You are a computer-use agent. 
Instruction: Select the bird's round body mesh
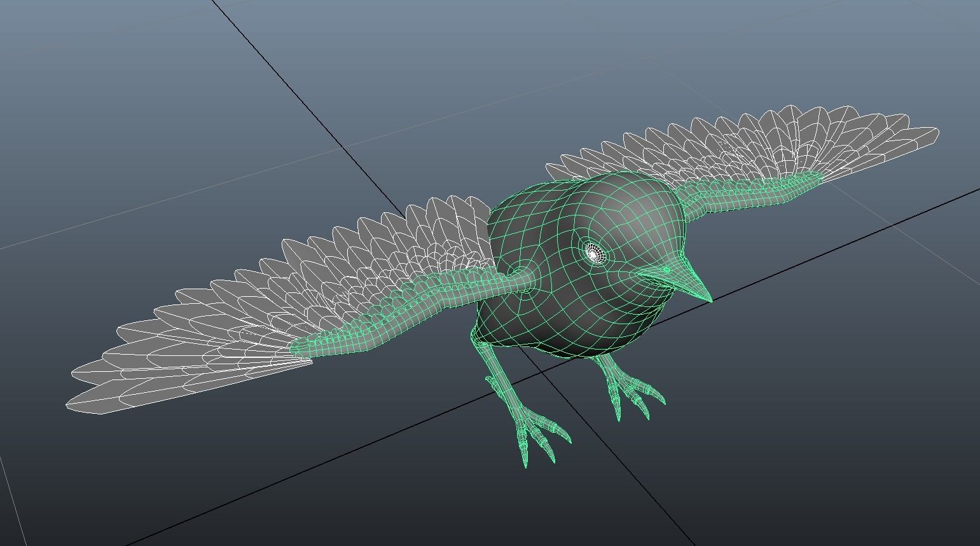[582, 264]
